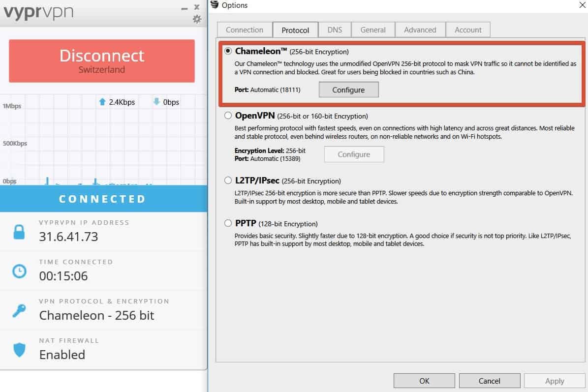Click the Options window title icon
Image resolution: width=588 pixels, height=392 pixels.
point(215,4)
